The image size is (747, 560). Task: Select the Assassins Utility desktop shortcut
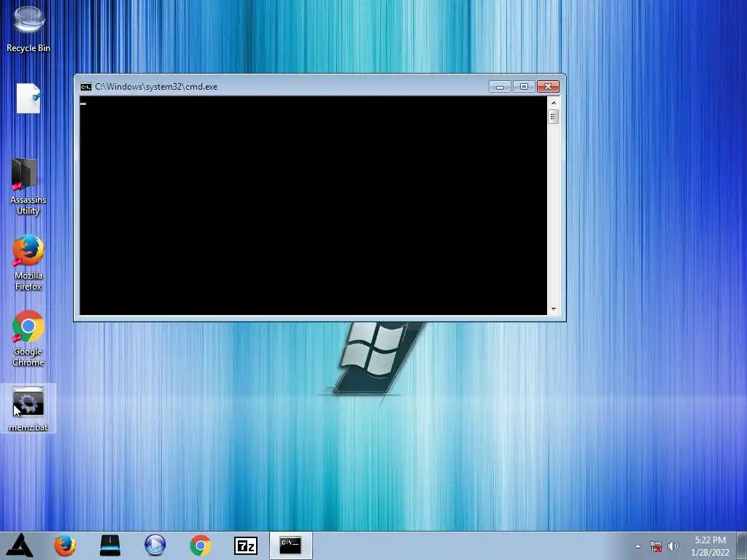28,186
